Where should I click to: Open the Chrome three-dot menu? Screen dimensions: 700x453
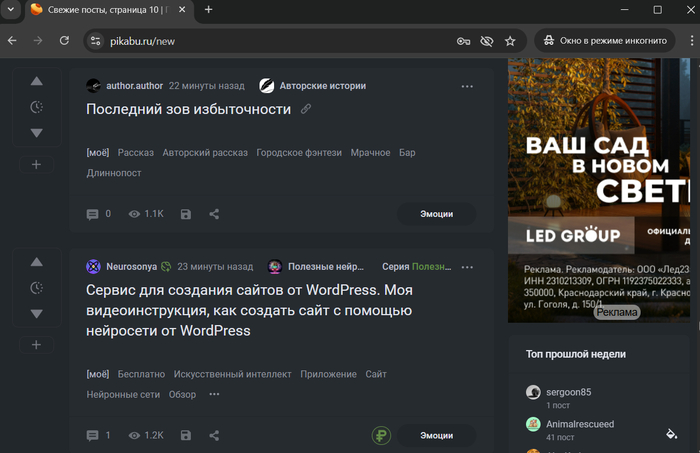coord(692,41)
